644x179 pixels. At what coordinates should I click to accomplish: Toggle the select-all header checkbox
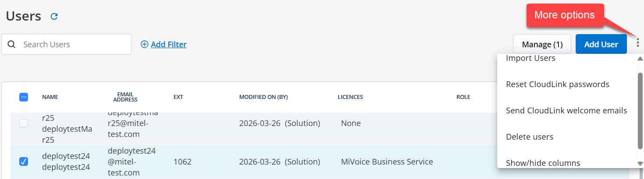[24, 97]
